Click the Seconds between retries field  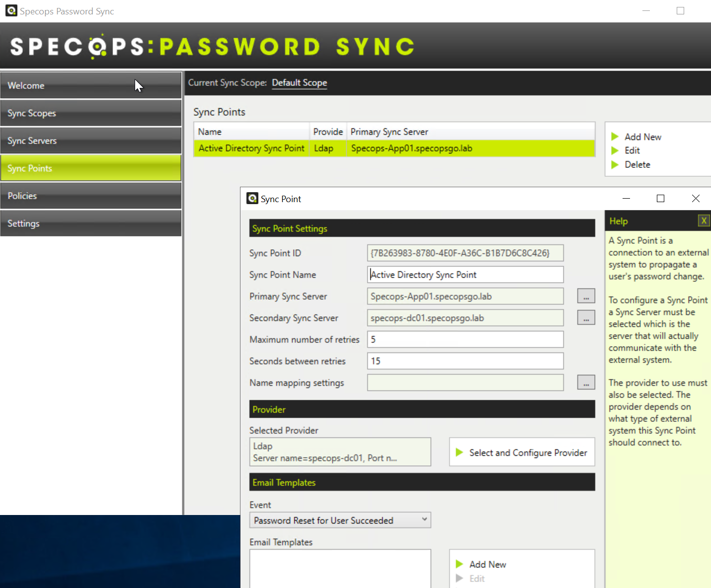point(465,361)
